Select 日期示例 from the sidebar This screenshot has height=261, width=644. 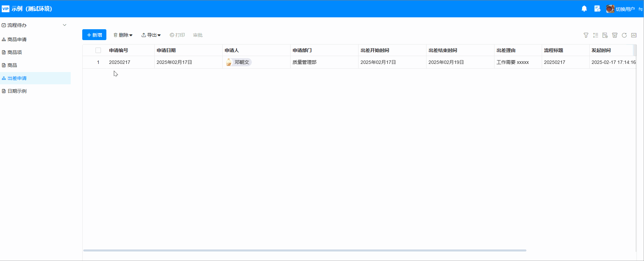17,91
